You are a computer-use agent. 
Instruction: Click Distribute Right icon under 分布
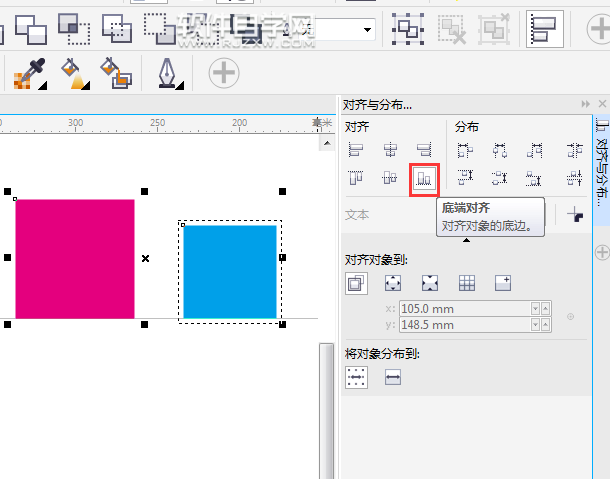coord(535,150)
